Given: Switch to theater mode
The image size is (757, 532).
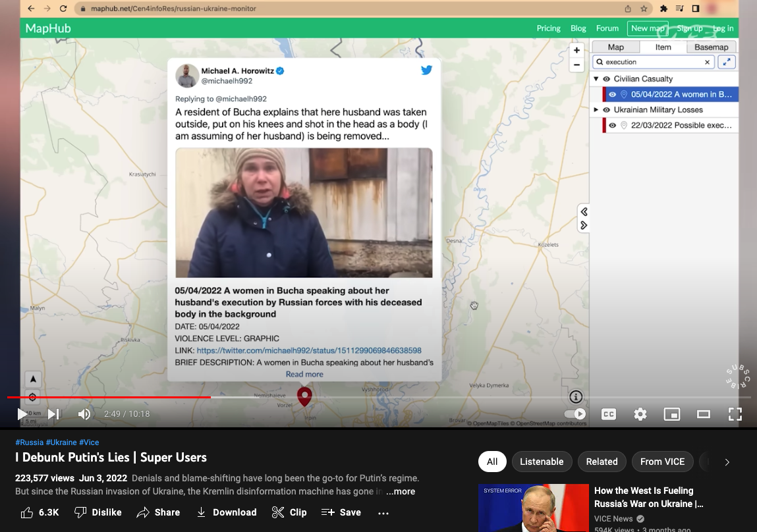Looking at the screenshot, I should [704, 414].
